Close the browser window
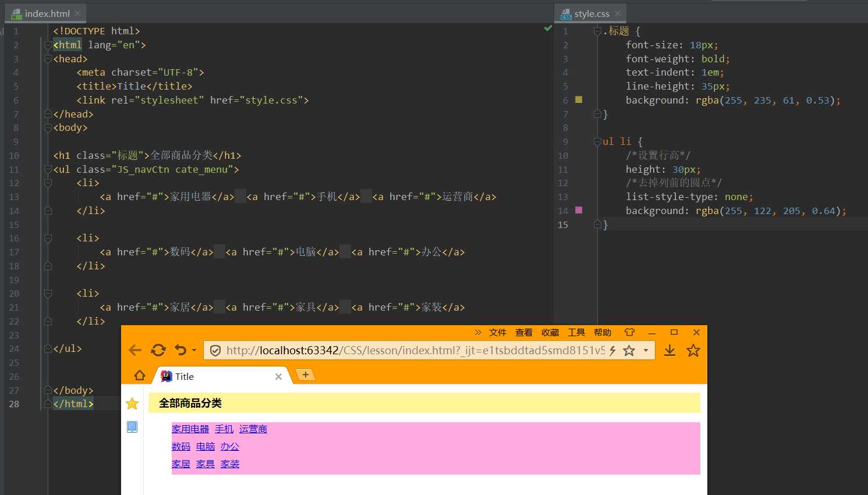The image size is (868, 495). pyautogui.click(x=696, y=333)
